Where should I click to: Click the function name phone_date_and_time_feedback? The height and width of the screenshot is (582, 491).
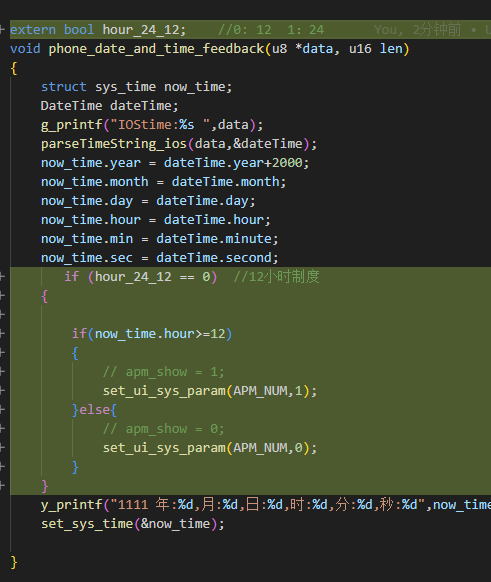(156, 49)
